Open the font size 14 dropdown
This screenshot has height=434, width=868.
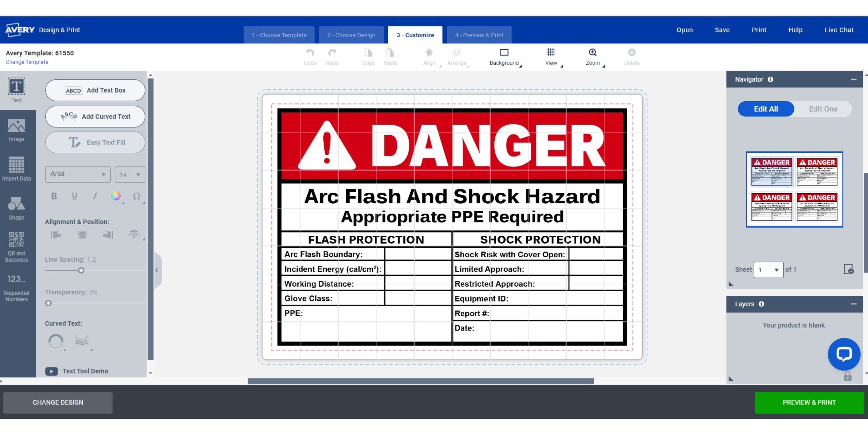130,174
